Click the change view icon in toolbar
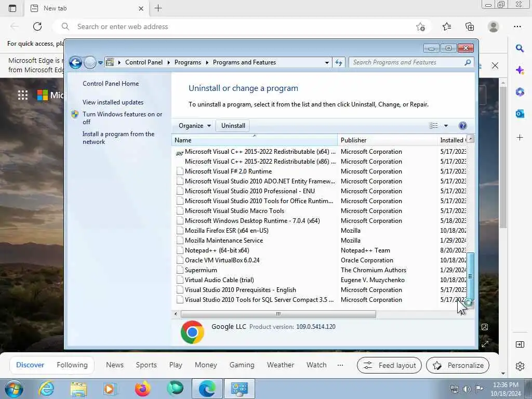 (434, 126)
